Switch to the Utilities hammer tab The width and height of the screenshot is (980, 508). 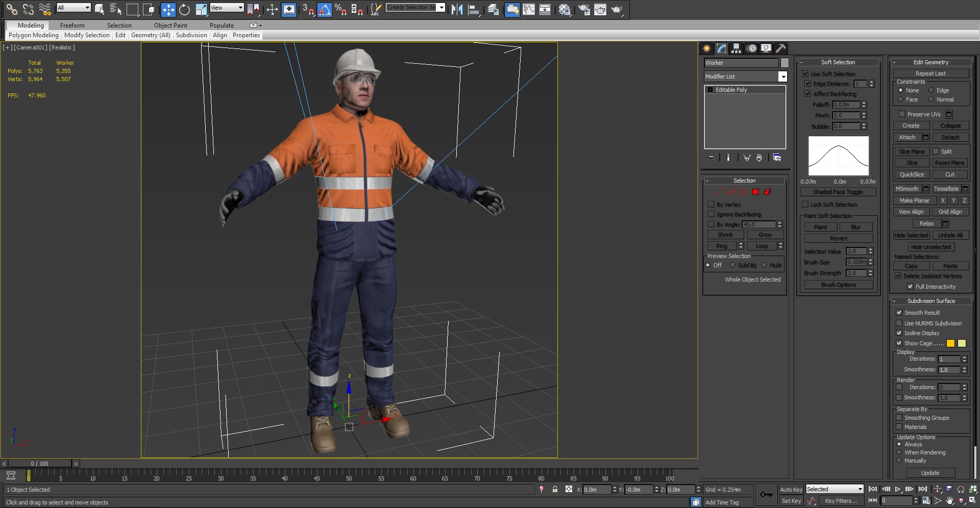click(x=780, y=48)
